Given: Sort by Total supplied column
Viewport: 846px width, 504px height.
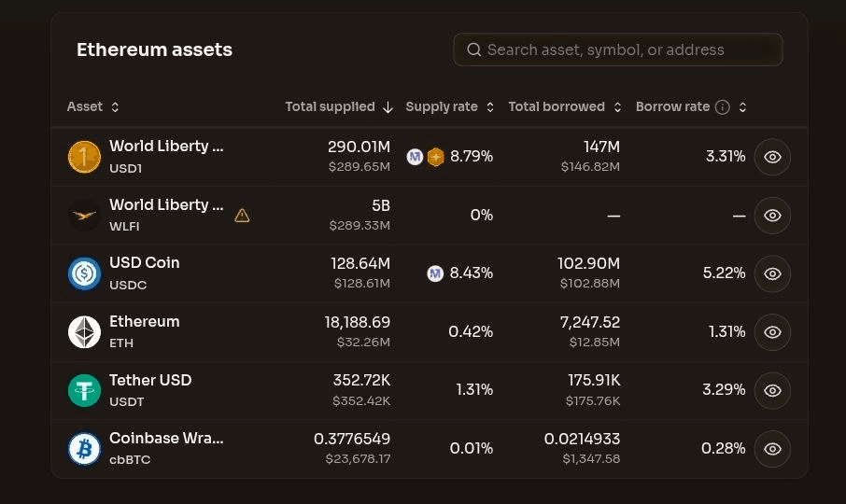Looking at the screenshot, I should tap(339, 106).
